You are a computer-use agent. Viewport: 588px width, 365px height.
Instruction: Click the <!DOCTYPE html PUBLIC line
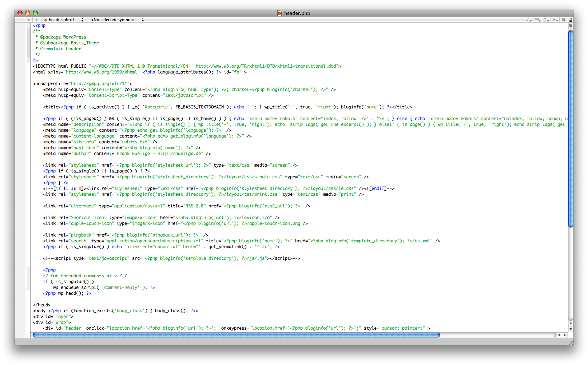coord(187,66)
